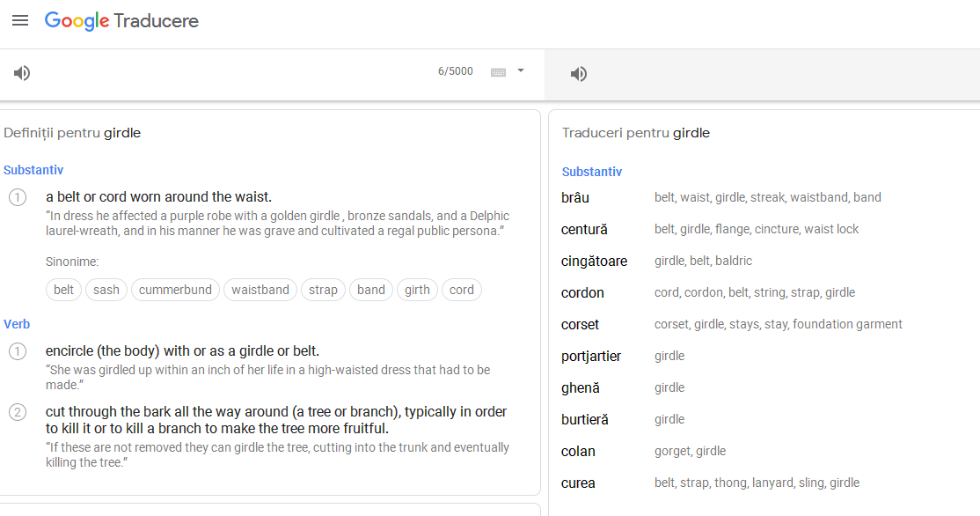
Task: Open the hamburger main menu
Action: click(x=20, y=20)
